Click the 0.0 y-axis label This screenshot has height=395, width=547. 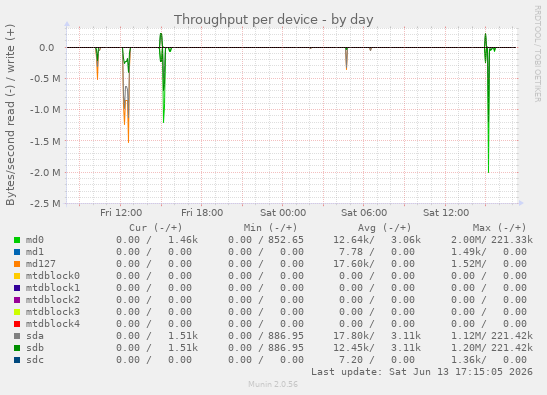click(47, 48)
